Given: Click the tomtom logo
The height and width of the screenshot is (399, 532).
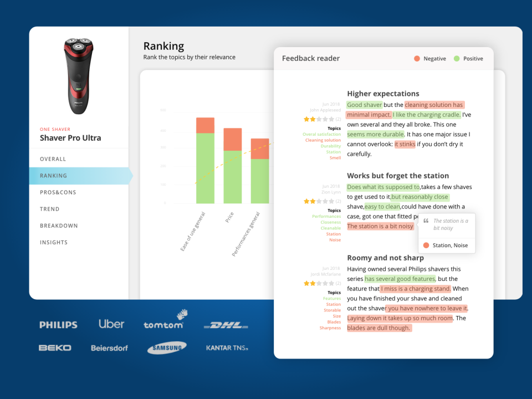Looking at the screenshot, I should (163, 325).
